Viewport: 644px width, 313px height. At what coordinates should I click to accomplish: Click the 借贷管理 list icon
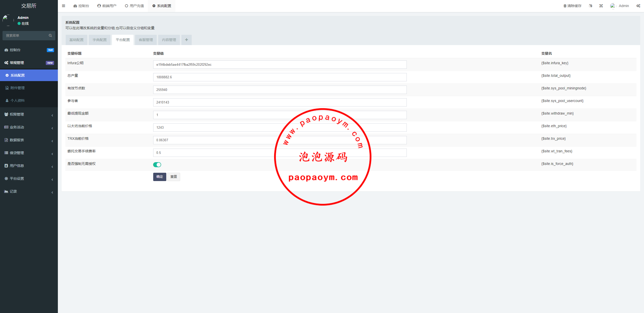6,153
